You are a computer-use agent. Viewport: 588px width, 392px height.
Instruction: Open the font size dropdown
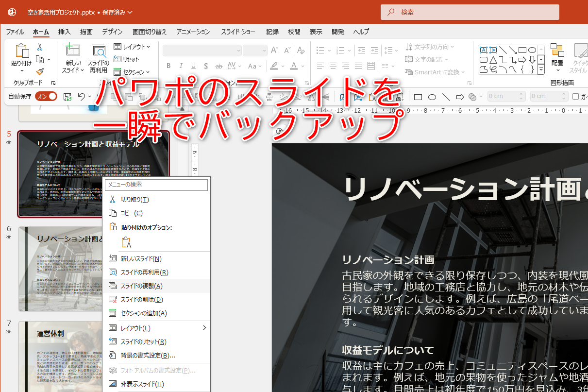pos(264,51)
